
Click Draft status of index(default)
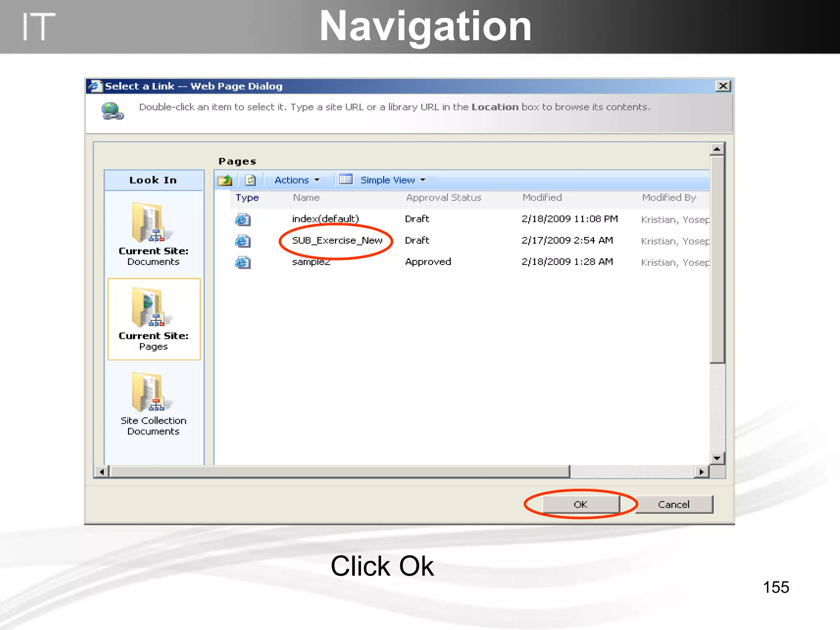pos(417,219)
